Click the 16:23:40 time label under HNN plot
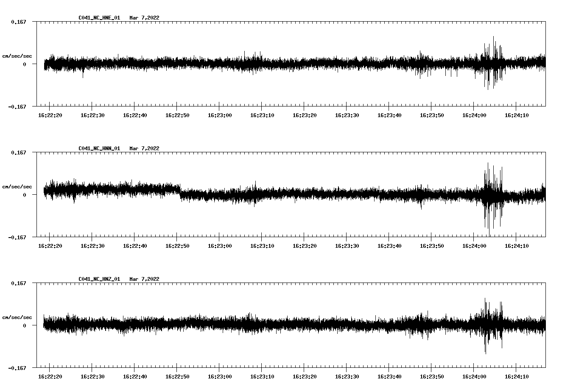The width and height of the screenshot is (576, 392). (x=389, y=246)
